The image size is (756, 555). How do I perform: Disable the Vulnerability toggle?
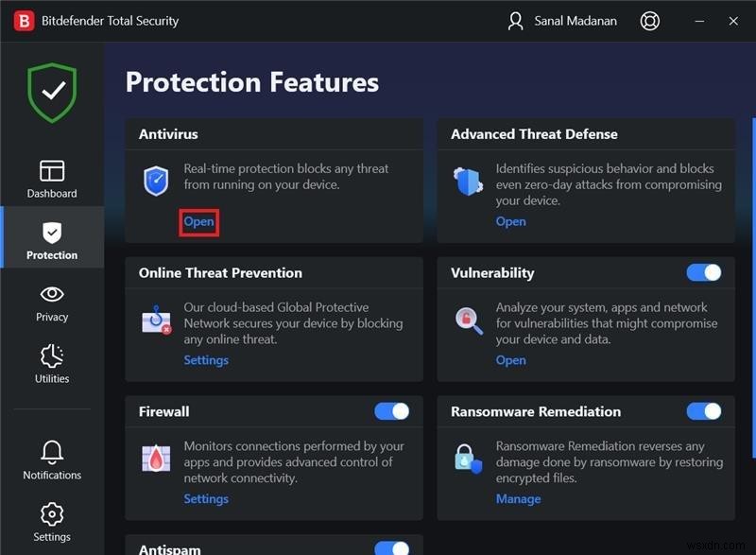[x=703, y=272]
